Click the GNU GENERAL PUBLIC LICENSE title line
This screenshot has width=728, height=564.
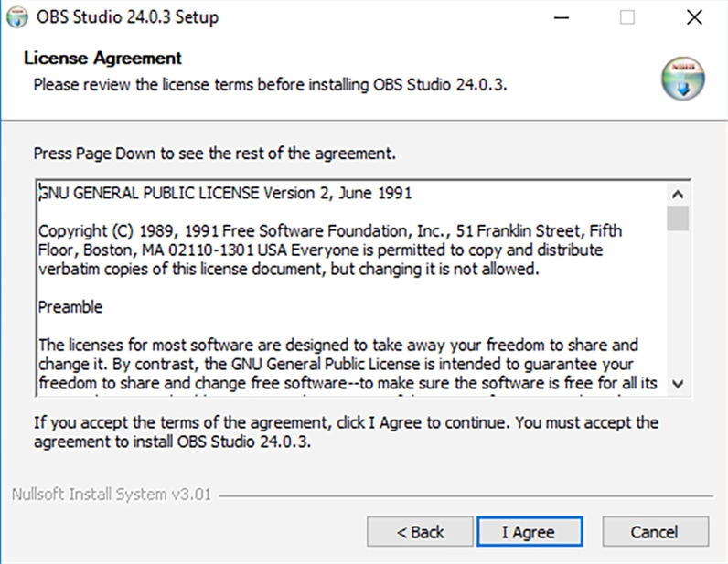pyautogui.click(x=225, y=193)
